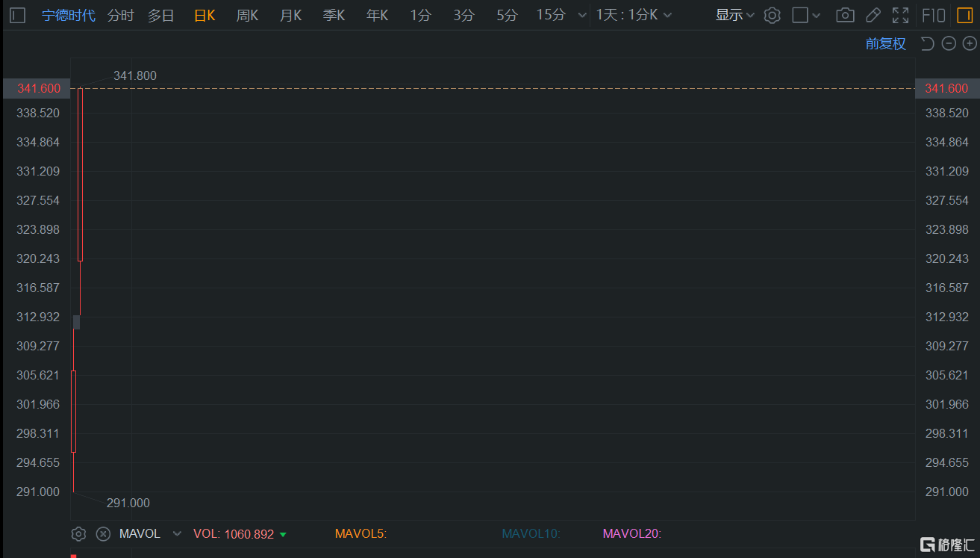This screenshot has height=558, width=980.
Task: Click the VOL: 1060.892 value
Action: click(240, 534)
